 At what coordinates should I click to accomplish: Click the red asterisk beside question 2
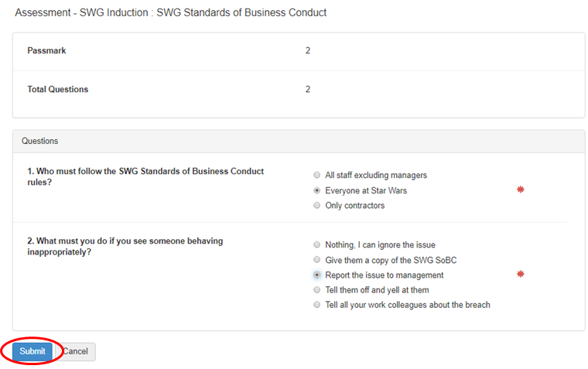point(520,274)
